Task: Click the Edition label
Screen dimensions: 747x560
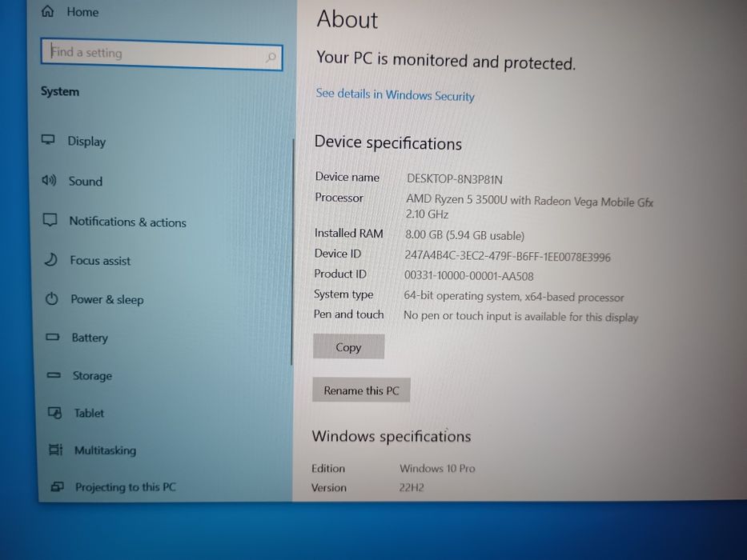Action: click(x=328, y=468)
